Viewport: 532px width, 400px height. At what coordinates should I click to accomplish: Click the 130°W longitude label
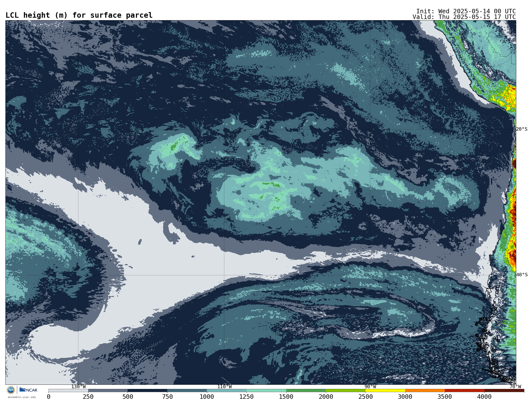coord(79,387)
